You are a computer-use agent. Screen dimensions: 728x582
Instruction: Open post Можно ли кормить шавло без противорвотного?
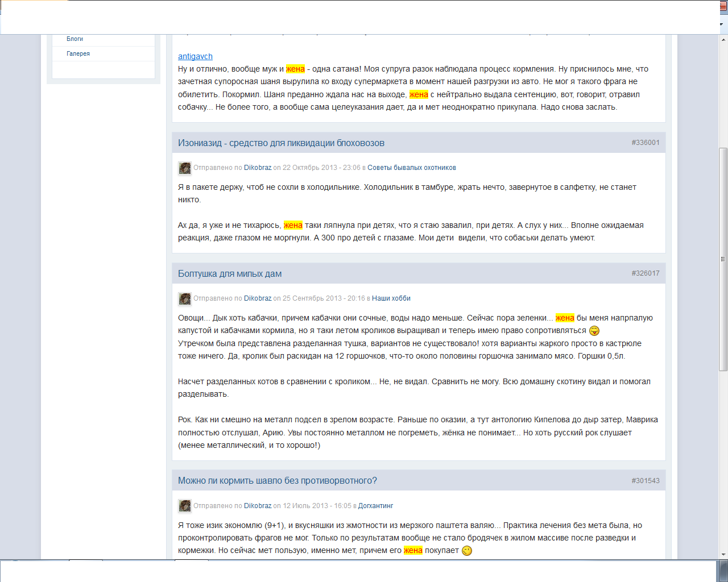tap(278, 481)
